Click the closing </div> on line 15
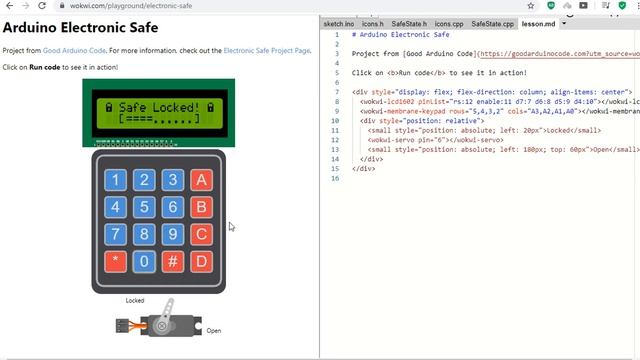 pyautogui.click(x=364, y=169)
